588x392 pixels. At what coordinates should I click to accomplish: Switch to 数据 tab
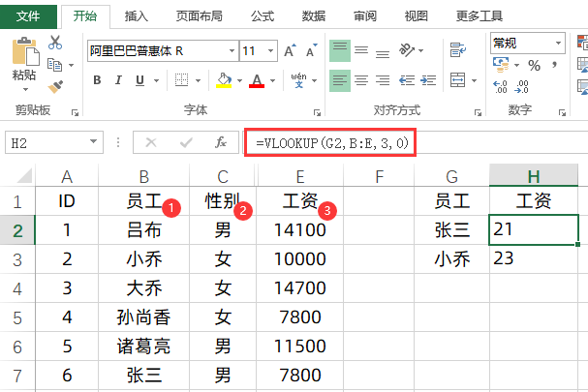pyautogui.click(x=314, y=16)
